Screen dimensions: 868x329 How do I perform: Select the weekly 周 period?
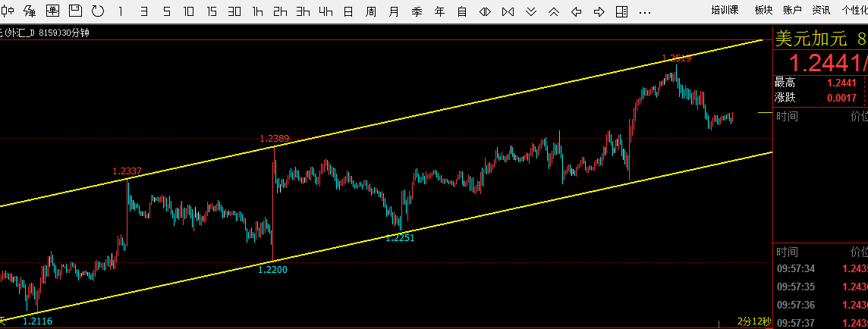[x=371, y=11]
